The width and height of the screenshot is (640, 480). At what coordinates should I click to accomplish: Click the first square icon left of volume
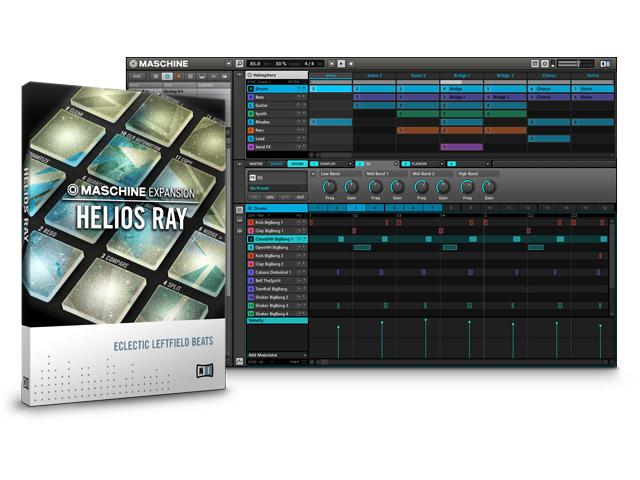pos(535,64)
